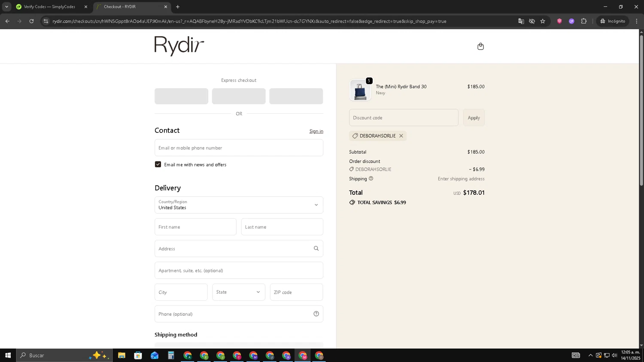Click the Last name field
The height and width of the screenshot is (362, 644).
(282, 227)
